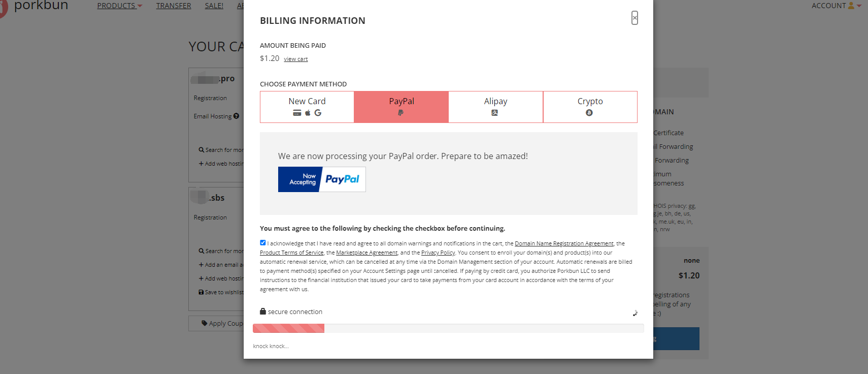Click the Now Accepting PayPal badge
The width and height of the screenshot is (868, 374).
point(322,179)
